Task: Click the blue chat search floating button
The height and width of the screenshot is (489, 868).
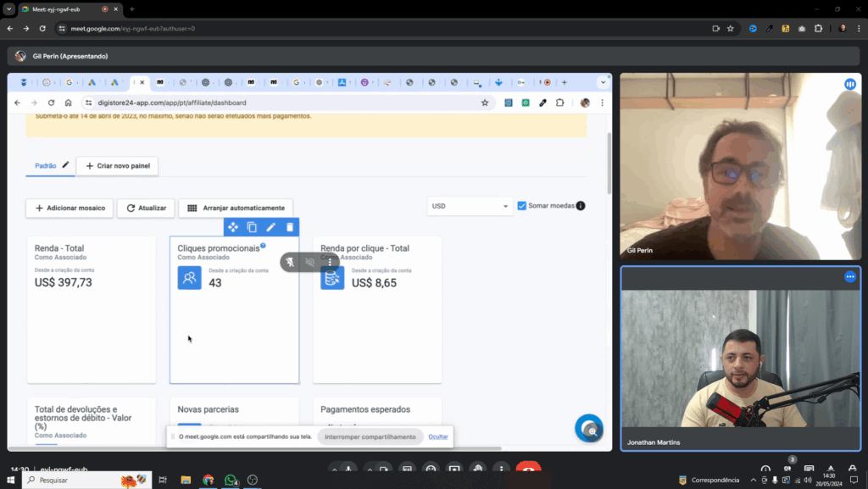Action: [589, 429]
